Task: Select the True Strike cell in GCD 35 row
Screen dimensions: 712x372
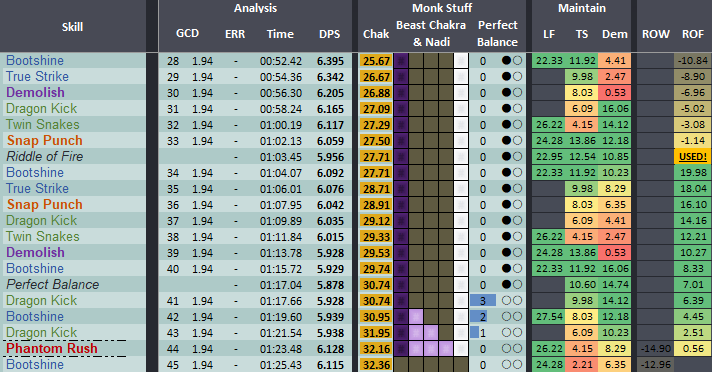Action: [37, 188]
